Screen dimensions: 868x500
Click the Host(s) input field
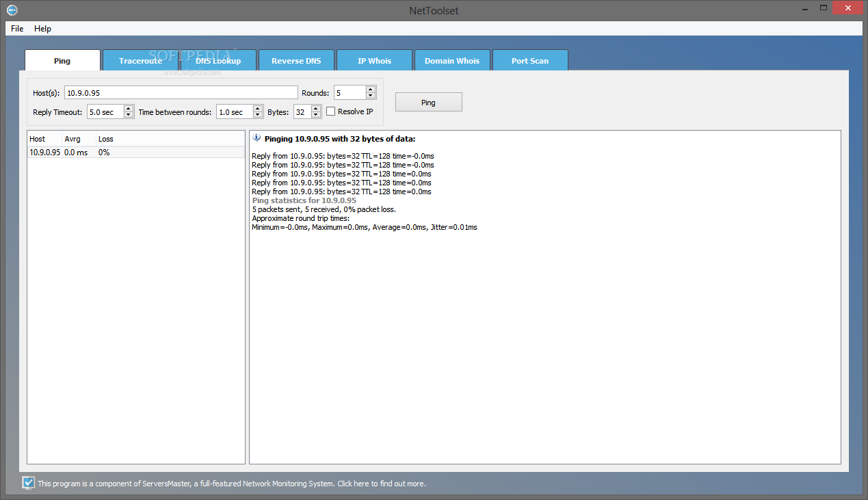(x=181, y=92)
